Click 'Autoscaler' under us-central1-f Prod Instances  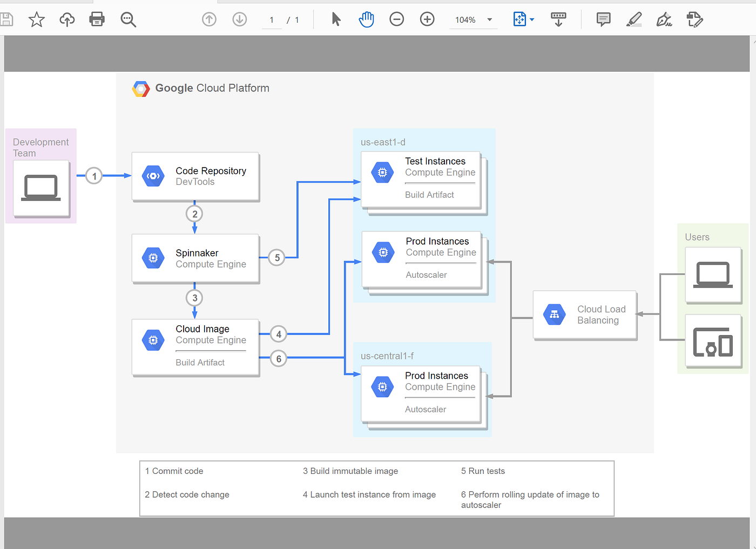pos(426,410)
